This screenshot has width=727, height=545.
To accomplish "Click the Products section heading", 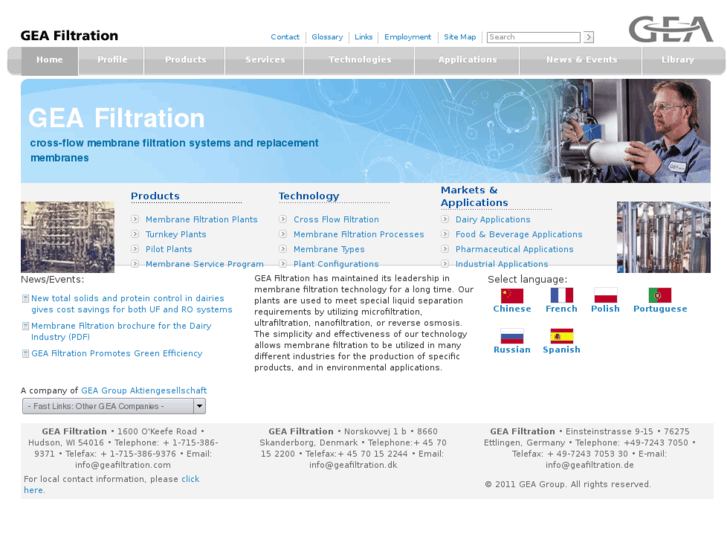I will tap(155, 196).
